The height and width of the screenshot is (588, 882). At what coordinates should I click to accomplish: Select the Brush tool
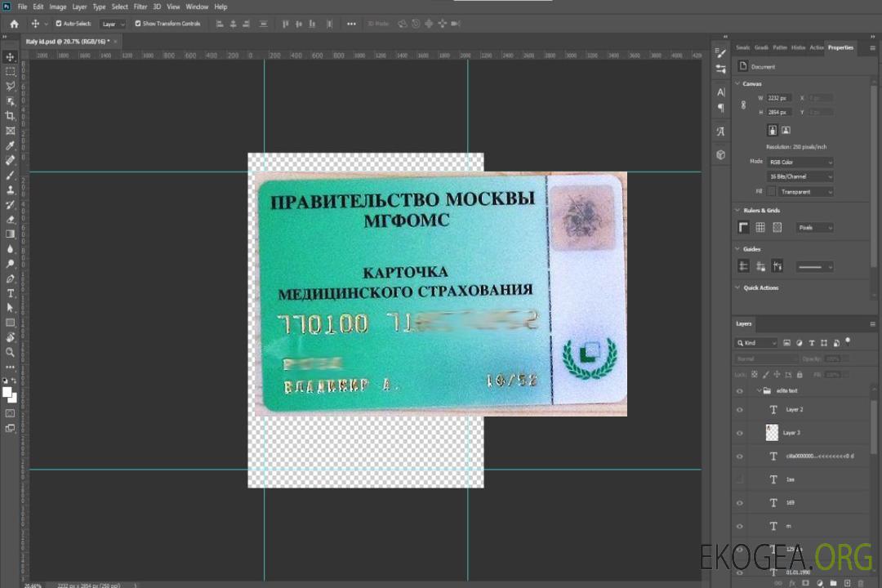tap(10, 175)
